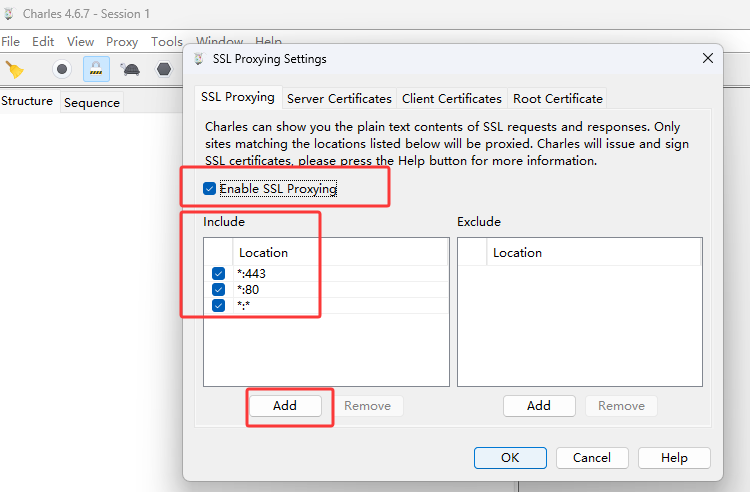
Task: Select the *:80 location row text
Action: 248,290
